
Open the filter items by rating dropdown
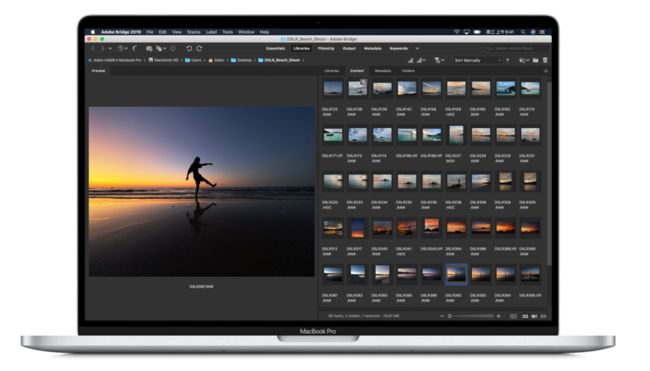[439, 60]
